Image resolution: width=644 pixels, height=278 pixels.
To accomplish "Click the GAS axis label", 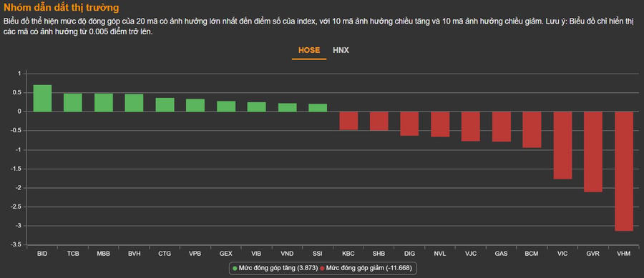I will point(501,254).
